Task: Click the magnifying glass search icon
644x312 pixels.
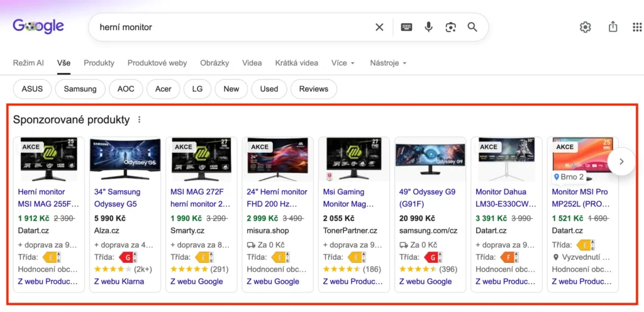Action: pos(472,27)
